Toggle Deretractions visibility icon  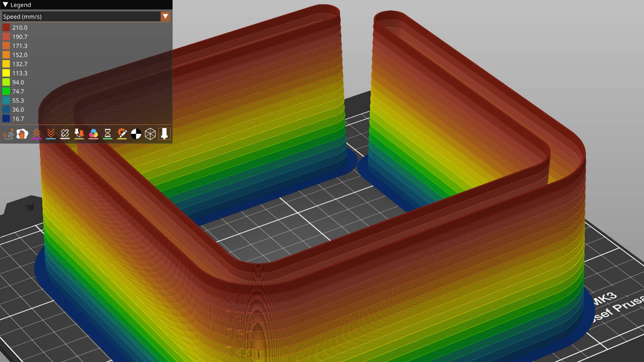click(x=51, y=134)
